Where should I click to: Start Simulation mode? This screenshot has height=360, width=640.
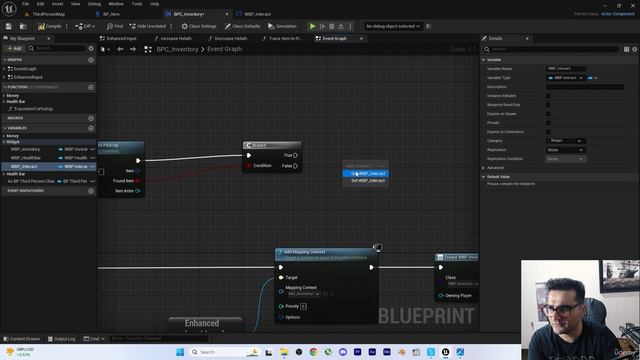[x=282, y=26]
